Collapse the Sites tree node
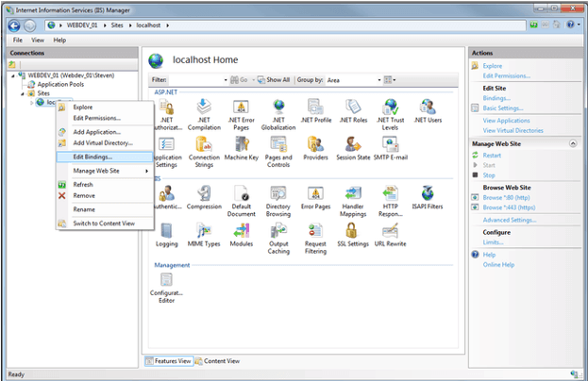The height and width of the screenshot is (381, 588). (23, 93)
